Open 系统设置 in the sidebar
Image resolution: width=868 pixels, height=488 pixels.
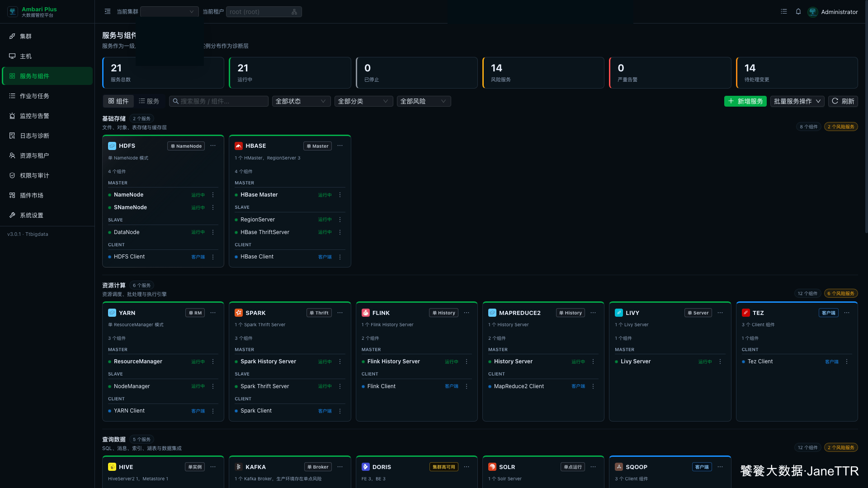tap(47, 215)
